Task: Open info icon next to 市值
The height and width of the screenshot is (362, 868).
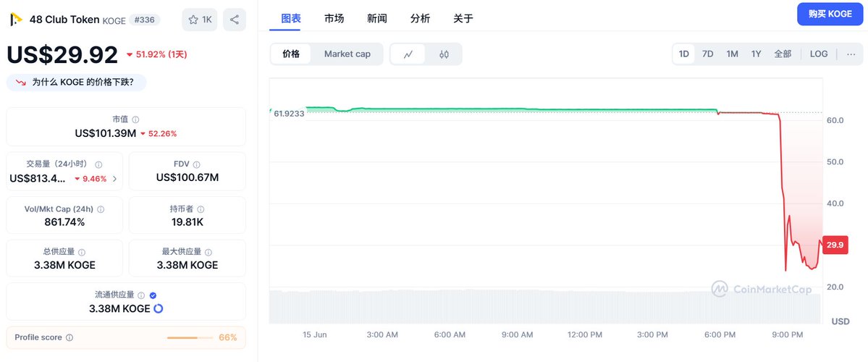Action: pos(135,119)
